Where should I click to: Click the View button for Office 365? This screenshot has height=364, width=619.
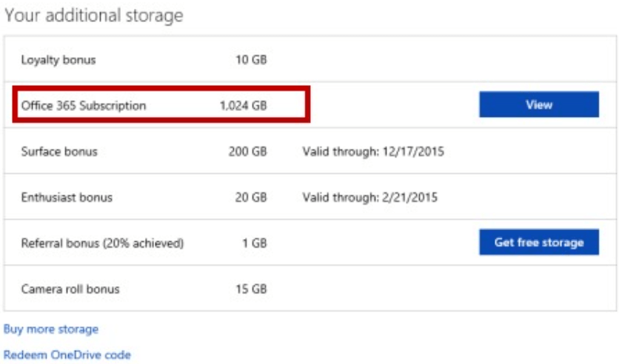pyautogui.click(x=539, y=104)
